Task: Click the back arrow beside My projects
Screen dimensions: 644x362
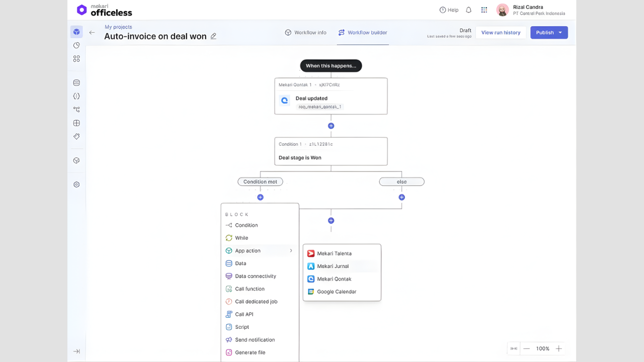Action: pos(92,33)
